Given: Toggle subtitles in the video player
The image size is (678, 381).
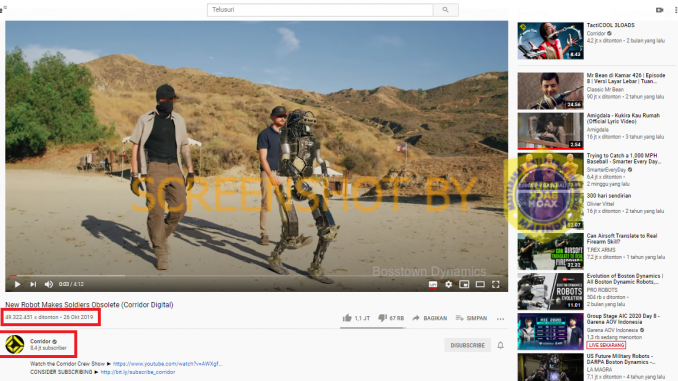Looking at the screenshot, I should click(x=433, y=284).
